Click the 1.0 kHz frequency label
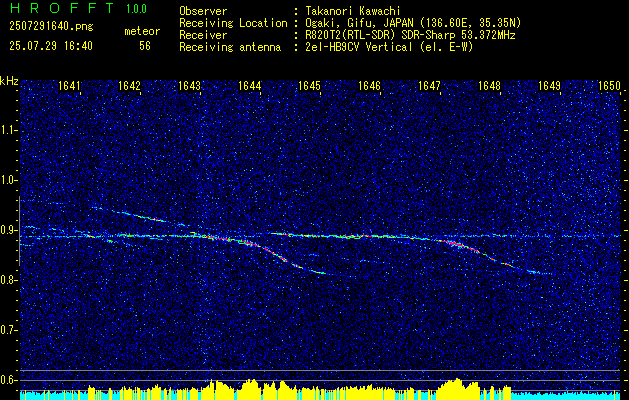The image size is (629, 400). coord(9,180)
